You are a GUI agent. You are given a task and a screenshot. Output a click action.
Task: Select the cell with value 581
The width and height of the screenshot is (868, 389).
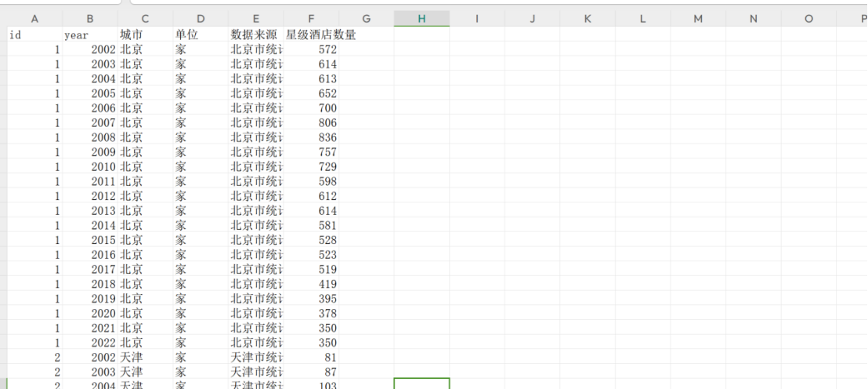311,226
